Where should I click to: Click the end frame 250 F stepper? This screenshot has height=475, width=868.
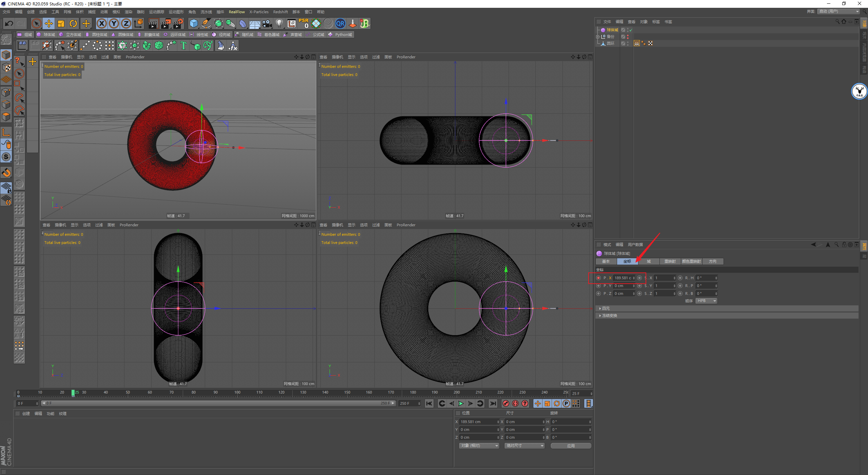coord(419,403)
